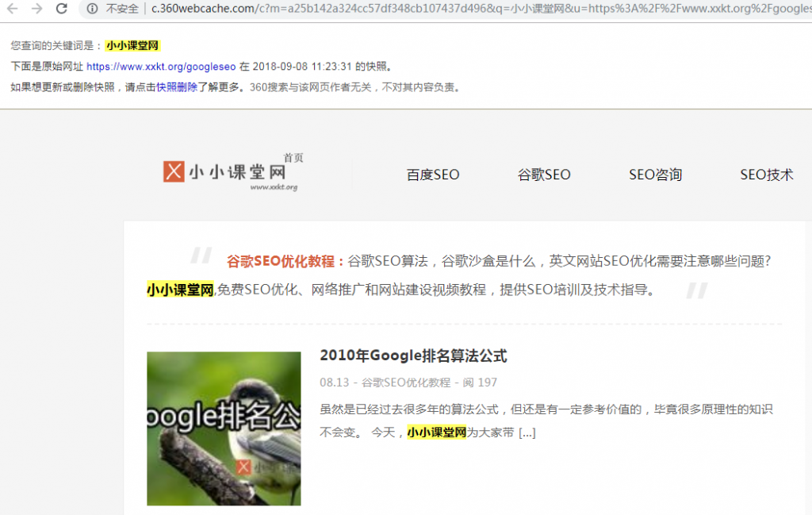Open the original link https://www.xxkt.org/googleseo
The width and height of the screenshot is (812, 515).
[161, 67]
